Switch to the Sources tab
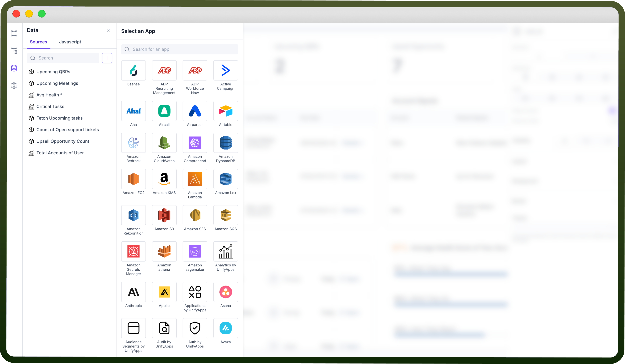Screen dimensions: 625x364 [x=38, y=42]
